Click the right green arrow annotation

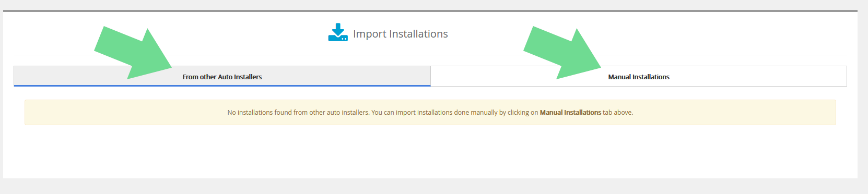pos(562,53)
